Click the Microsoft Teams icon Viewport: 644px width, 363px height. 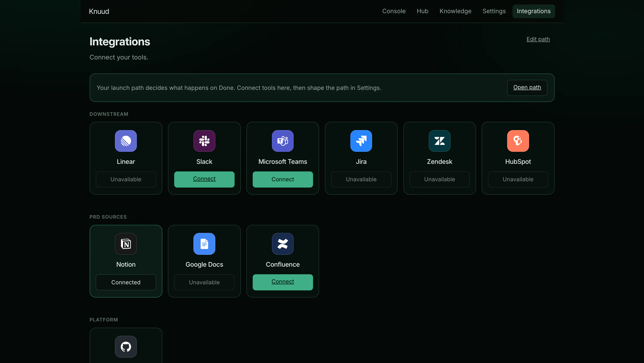283,141
